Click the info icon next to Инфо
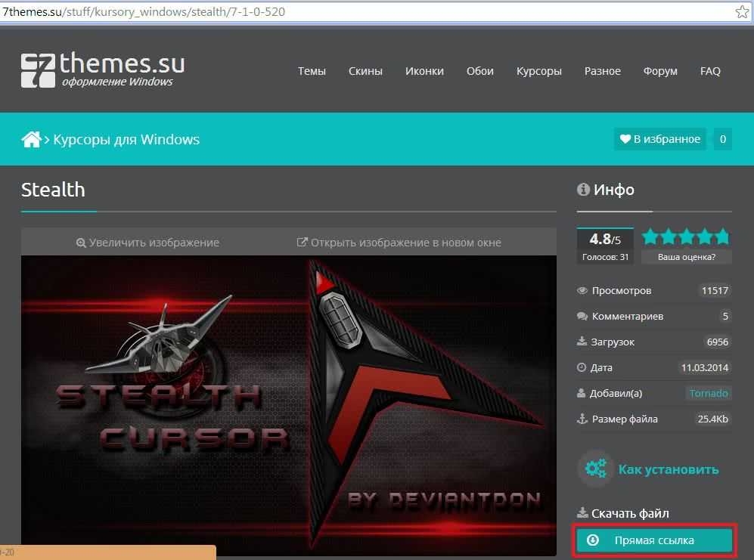754x560 pixels. [583, 190]
